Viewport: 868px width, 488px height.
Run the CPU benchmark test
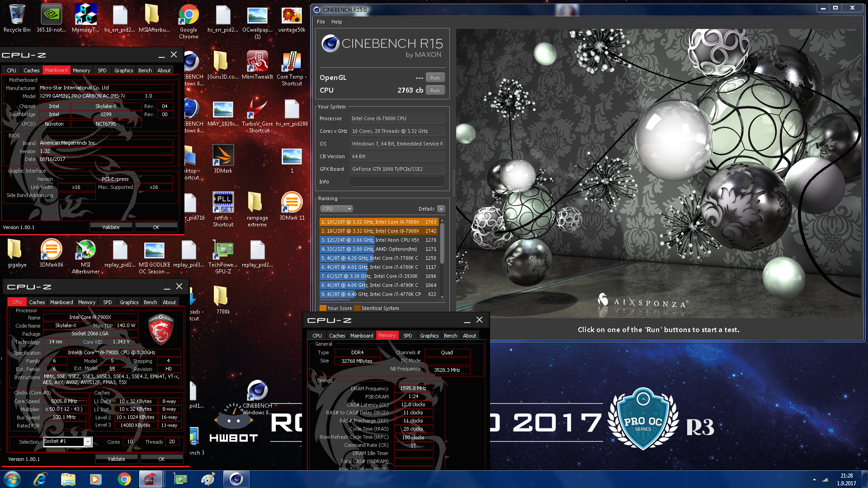click(x=435, y=90)
